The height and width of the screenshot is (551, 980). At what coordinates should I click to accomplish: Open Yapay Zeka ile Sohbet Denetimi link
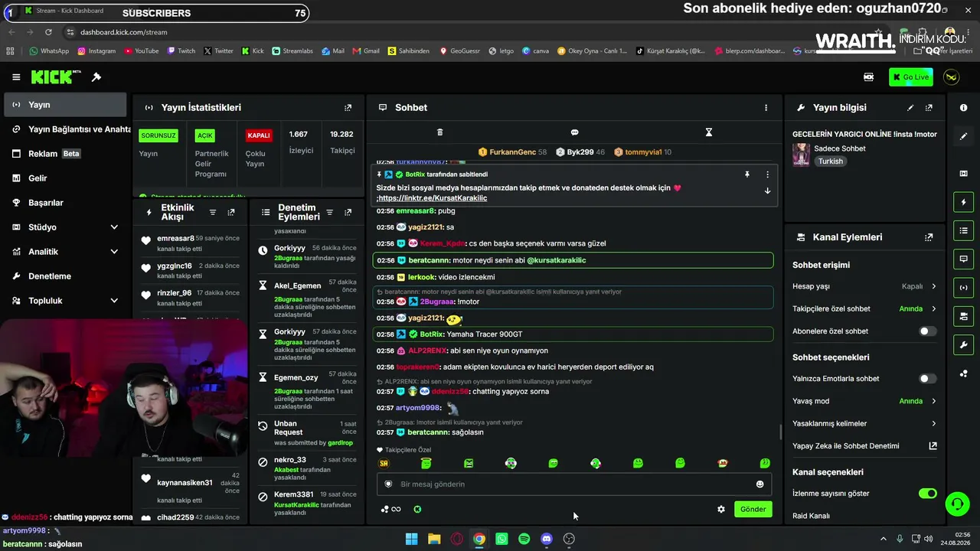point(864,446)
